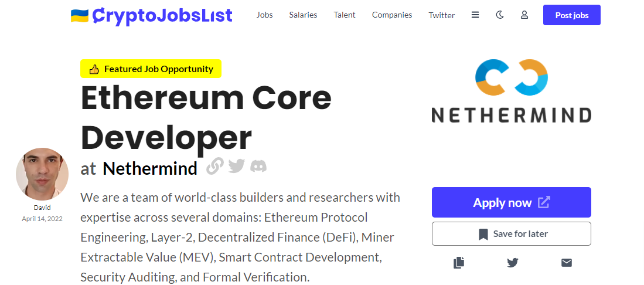Open the Jobs menu item
Viewport: 644px width, 285px height.
click(x=264, y=15)
